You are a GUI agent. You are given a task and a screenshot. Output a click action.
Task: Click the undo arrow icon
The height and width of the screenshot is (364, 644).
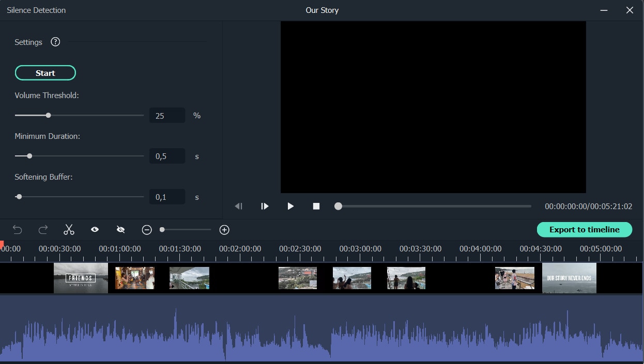(18, 230)
